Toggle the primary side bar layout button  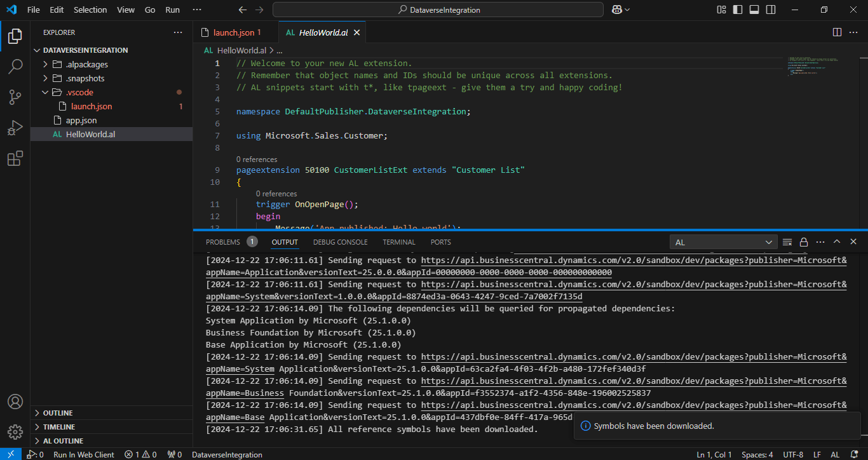point(738,10)
